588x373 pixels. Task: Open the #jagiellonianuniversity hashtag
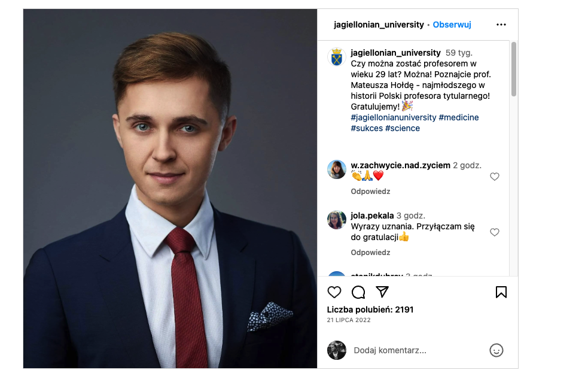click(393, 117)
